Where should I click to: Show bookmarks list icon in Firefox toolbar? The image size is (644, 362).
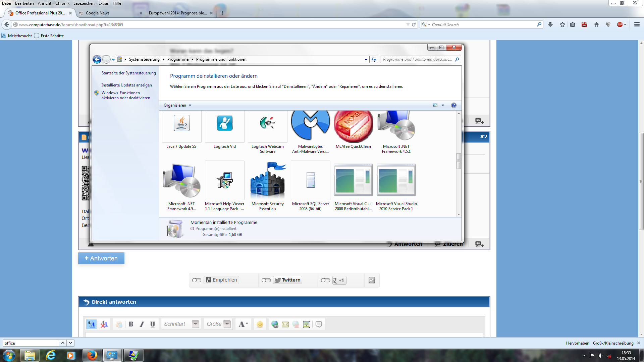[x=573, y=24]
